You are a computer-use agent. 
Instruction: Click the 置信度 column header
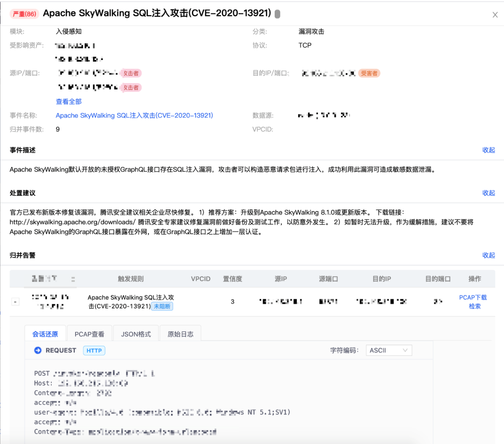tap(232, 279)
